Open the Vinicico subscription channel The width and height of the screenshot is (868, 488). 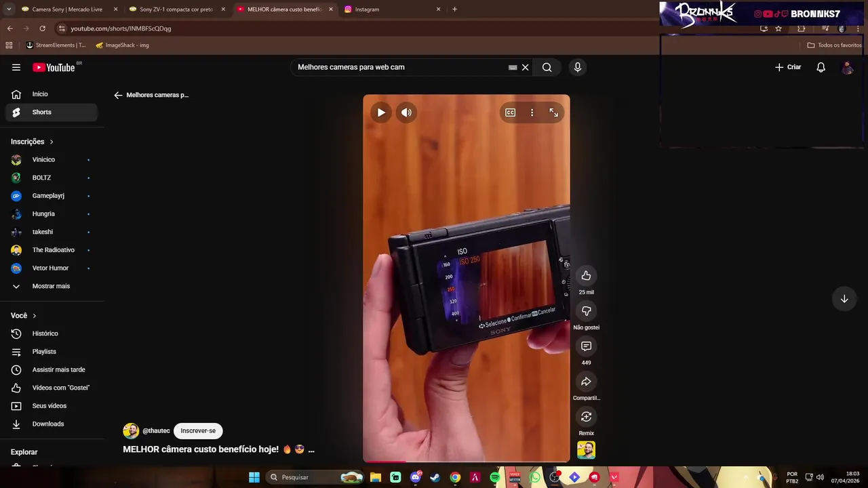[x=52, y=159]
